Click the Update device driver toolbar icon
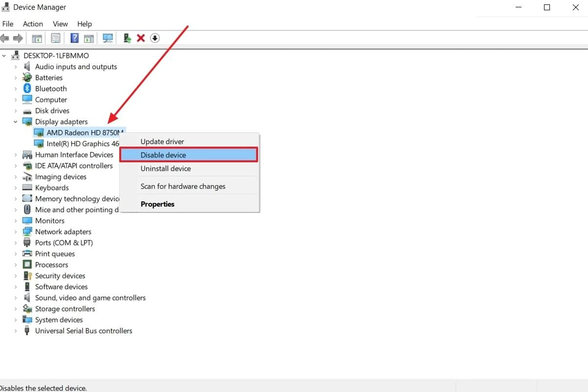This screenshot has width=588, height=392. 127,38
